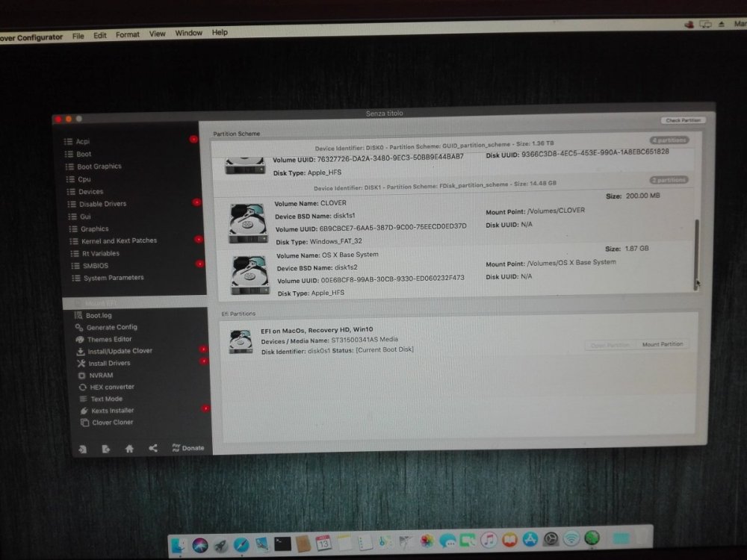Open the Devices section
This screenshot has height=560, width=747.
(90, 191)
